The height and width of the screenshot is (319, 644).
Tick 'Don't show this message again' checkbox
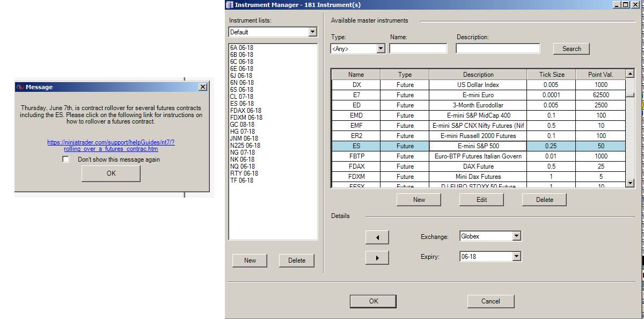pyautogui.click(x=65, y=160)
